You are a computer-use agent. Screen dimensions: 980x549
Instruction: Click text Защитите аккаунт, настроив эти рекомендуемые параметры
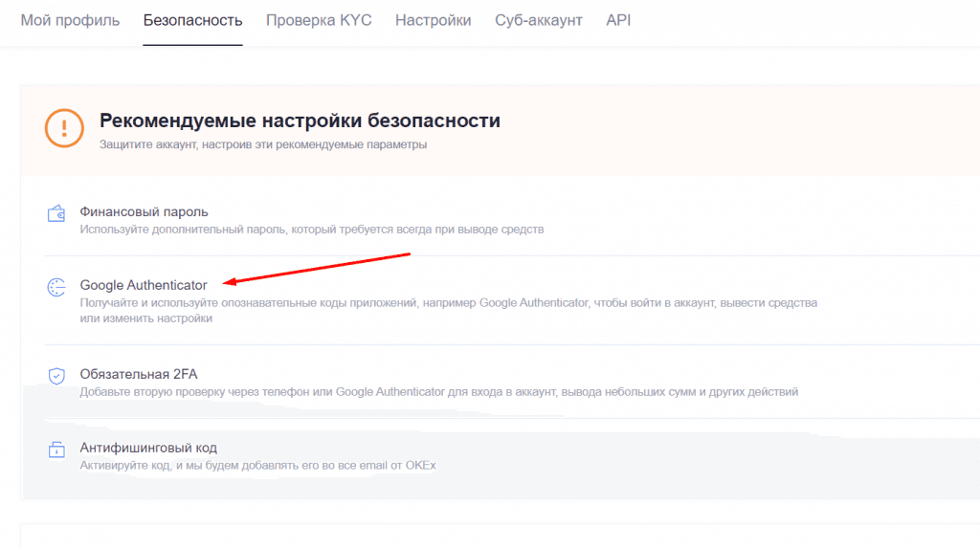pos(263,144)
